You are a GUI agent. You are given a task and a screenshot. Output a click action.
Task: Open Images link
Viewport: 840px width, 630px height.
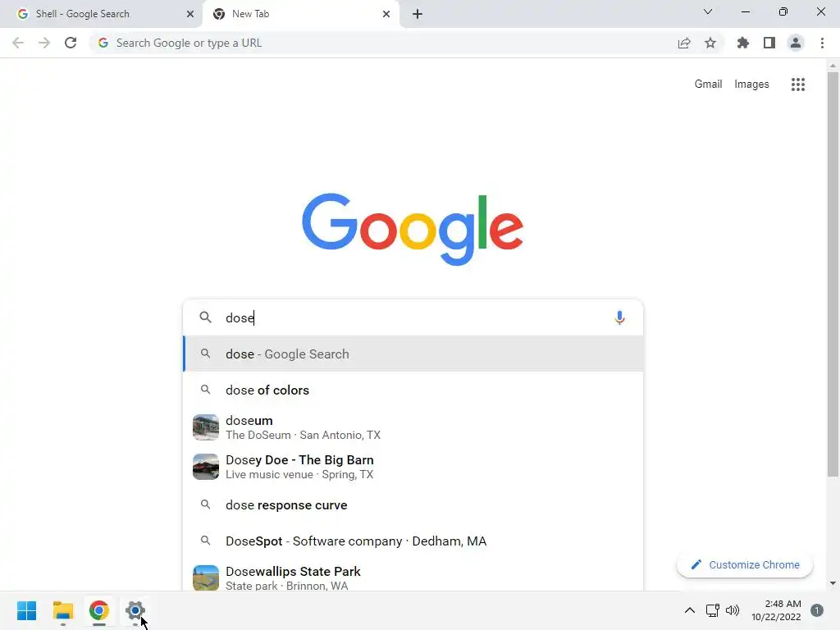(751, 84)
